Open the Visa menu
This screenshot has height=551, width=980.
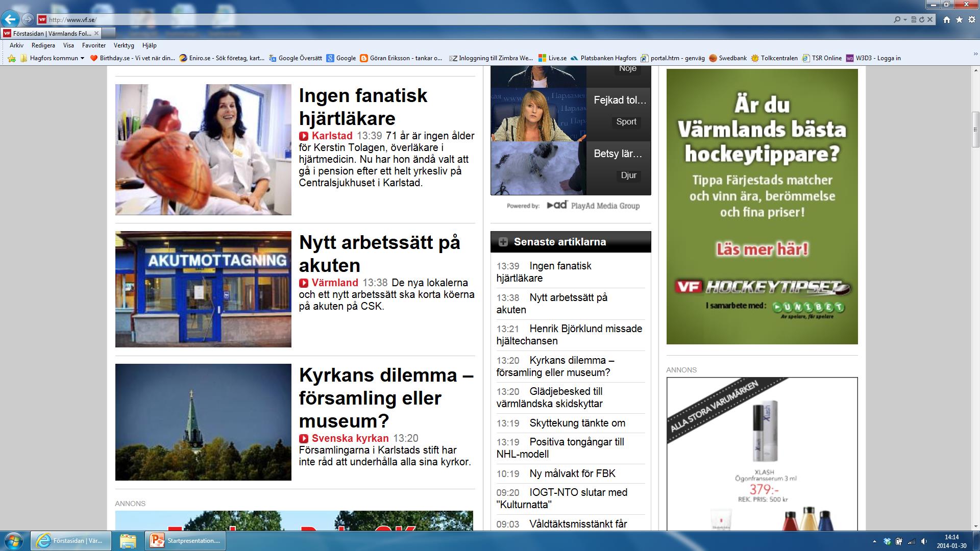point(68,45)
